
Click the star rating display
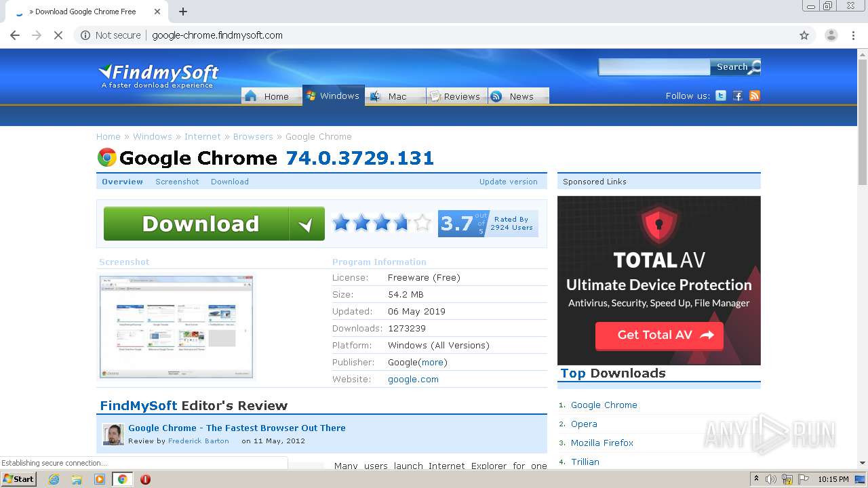click(x=382, y=222)
